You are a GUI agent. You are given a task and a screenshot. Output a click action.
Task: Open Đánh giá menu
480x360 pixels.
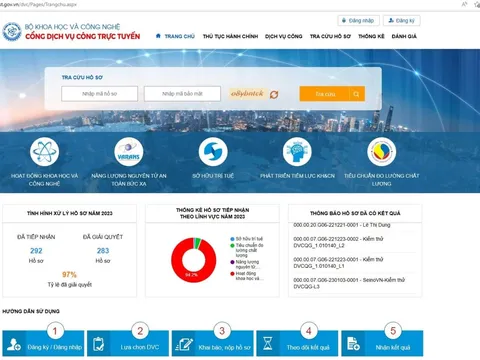pyautogui.click(x=404, y=36)
